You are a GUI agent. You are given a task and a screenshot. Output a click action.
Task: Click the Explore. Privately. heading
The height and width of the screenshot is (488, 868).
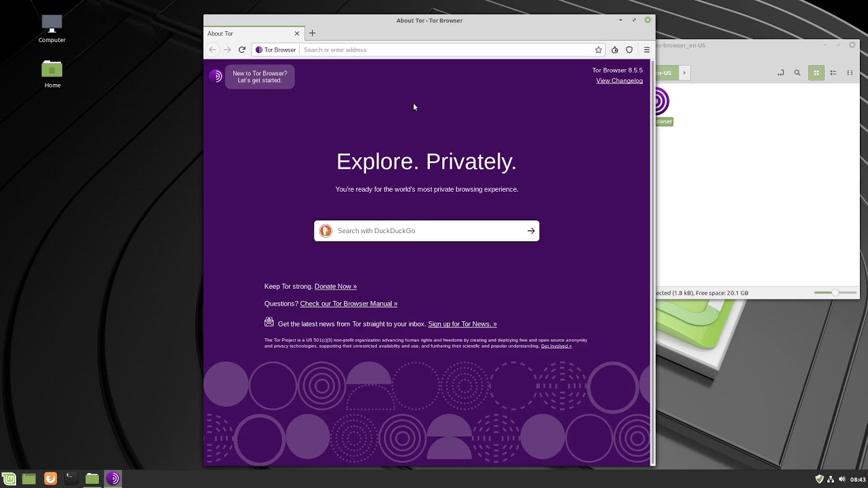pyautogui.click(x=427, y=161)
